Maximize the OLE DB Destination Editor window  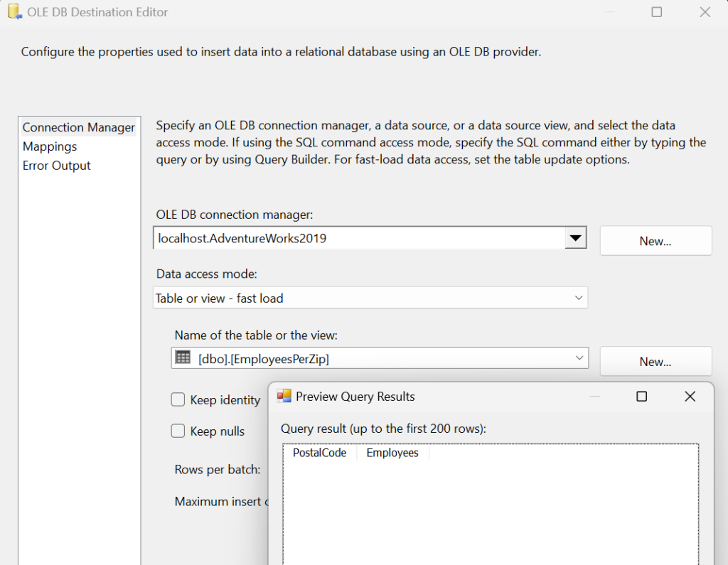[x=657, y=12]
